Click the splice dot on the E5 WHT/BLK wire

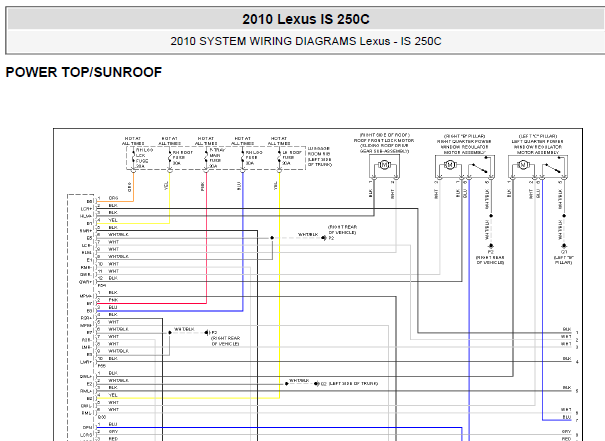272,238
